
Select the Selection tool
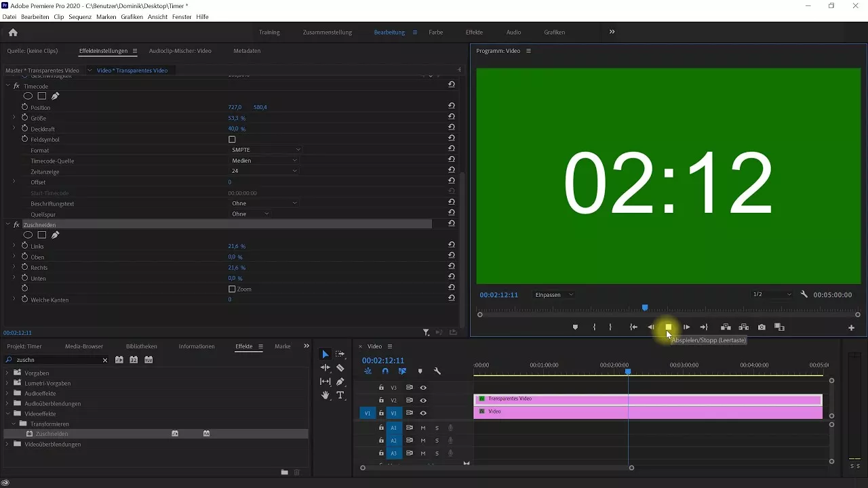click(325, 354)
